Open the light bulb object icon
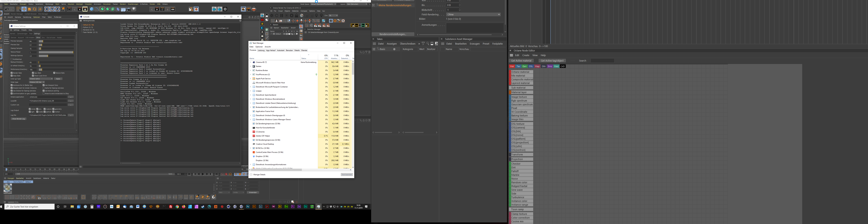868x224 pixels. (134, 9)
